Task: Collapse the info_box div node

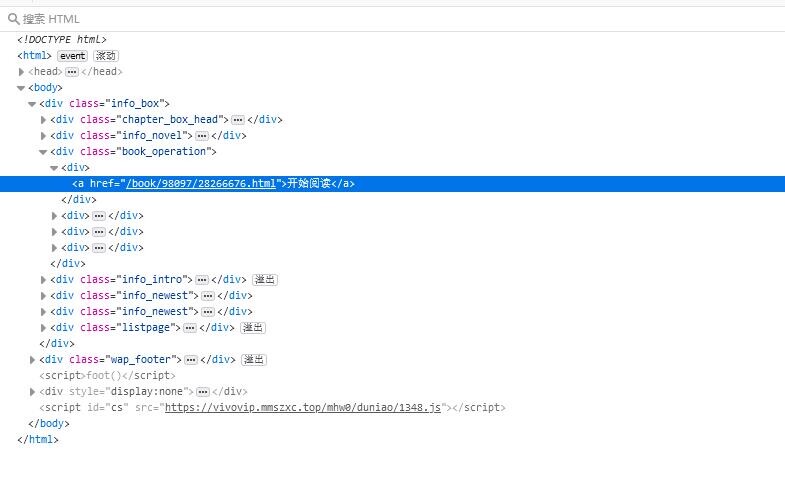Action: (32, 104)
